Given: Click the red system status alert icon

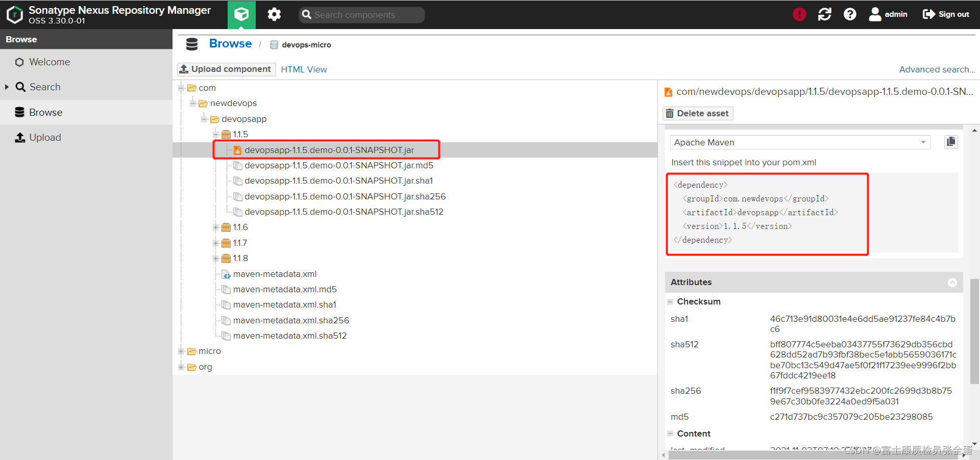Looking at the screenshot, I should click(799, 14).
